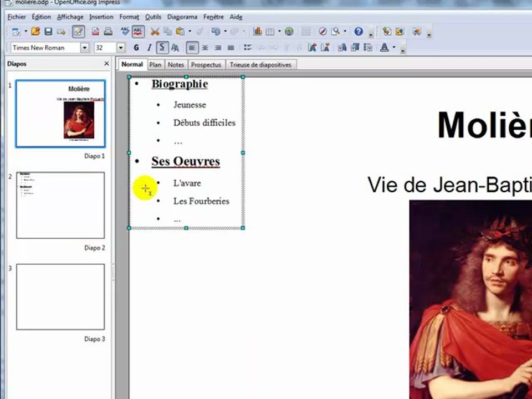The height and width of the screenshot is (399, 532).
Task: Paste from clipboard icon
Action: tap(180, 32)
